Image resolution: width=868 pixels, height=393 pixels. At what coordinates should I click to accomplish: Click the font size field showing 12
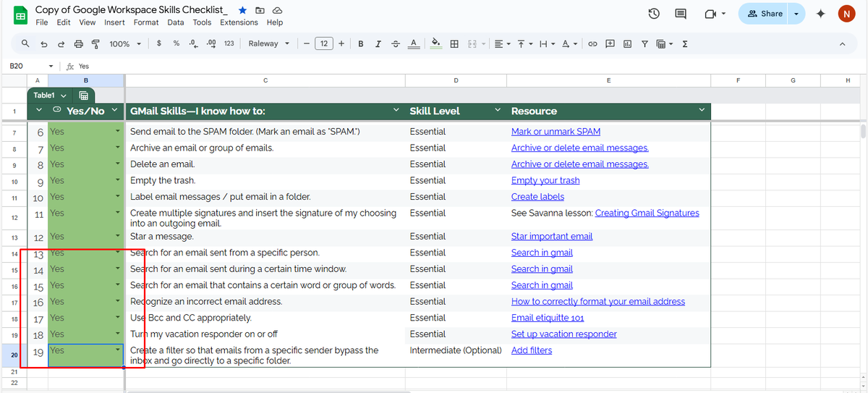point(324,43)
